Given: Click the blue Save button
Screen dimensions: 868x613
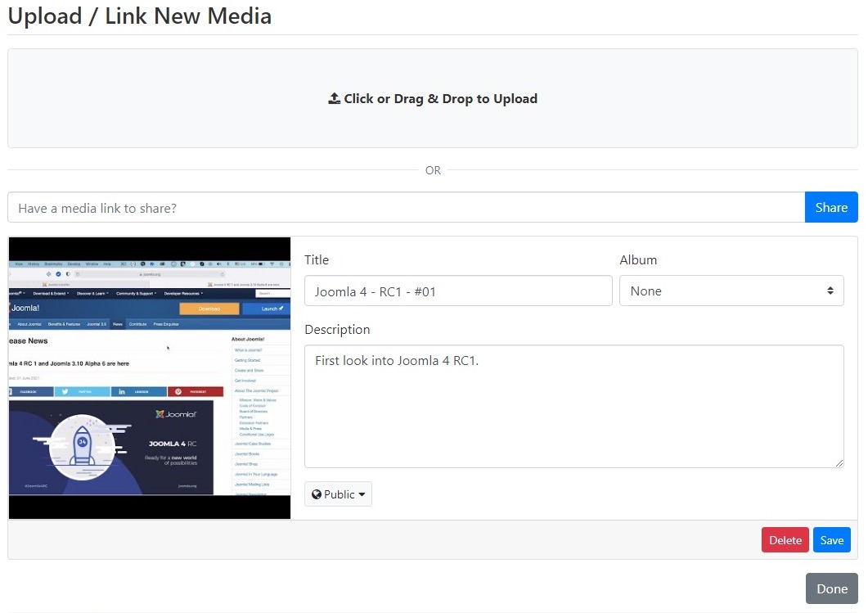Looking at the screenshot, I should tap(831, 540).
